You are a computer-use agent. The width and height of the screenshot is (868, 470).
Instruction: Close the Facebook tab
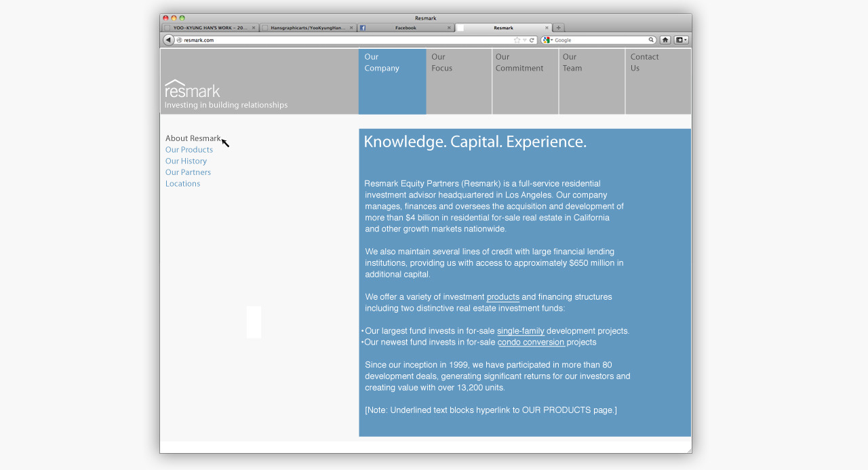tap(449, 28)
